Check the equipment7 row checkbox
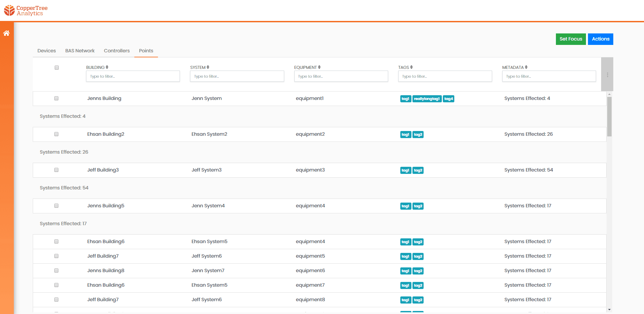The height and width of the screenshot is (314, 644). (x=56, y=285)
